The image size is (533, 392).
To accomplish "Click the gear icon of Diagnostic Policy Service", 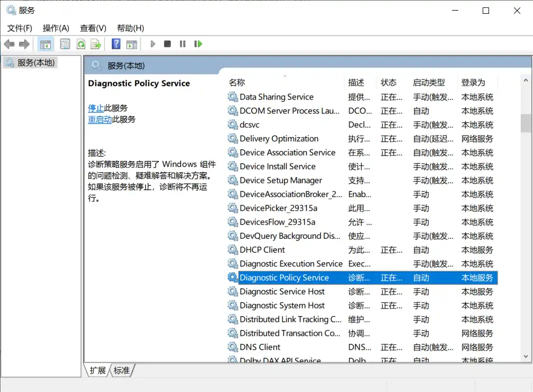I will coord(233,278).
